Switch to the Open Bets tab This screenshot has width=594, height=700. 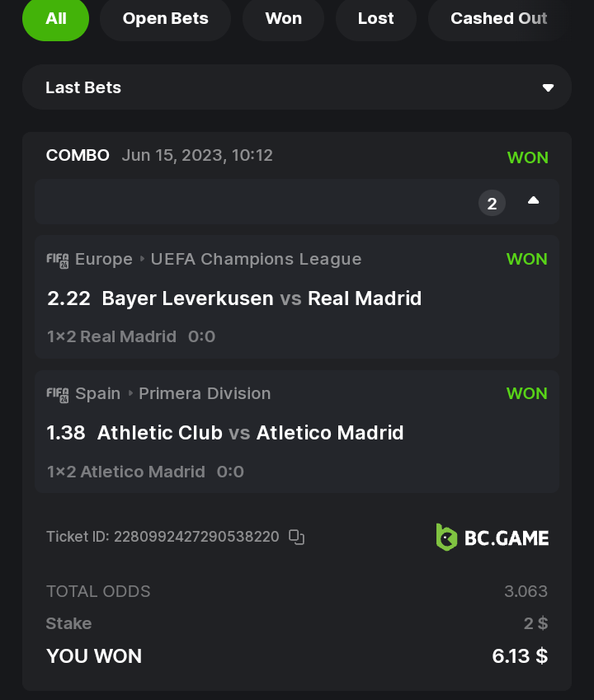pos(165,19)
